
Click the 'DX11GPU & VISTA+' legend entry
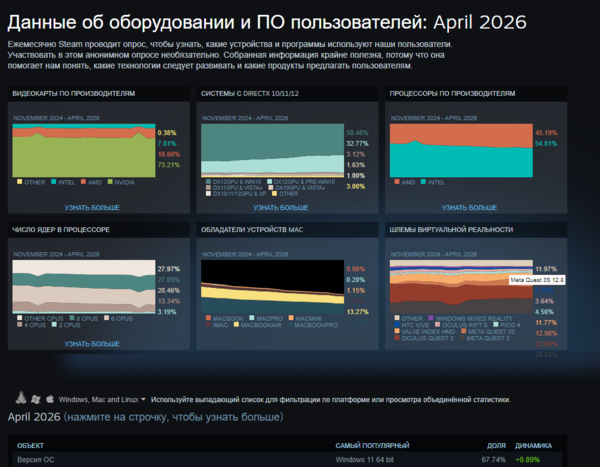point(234,188)
